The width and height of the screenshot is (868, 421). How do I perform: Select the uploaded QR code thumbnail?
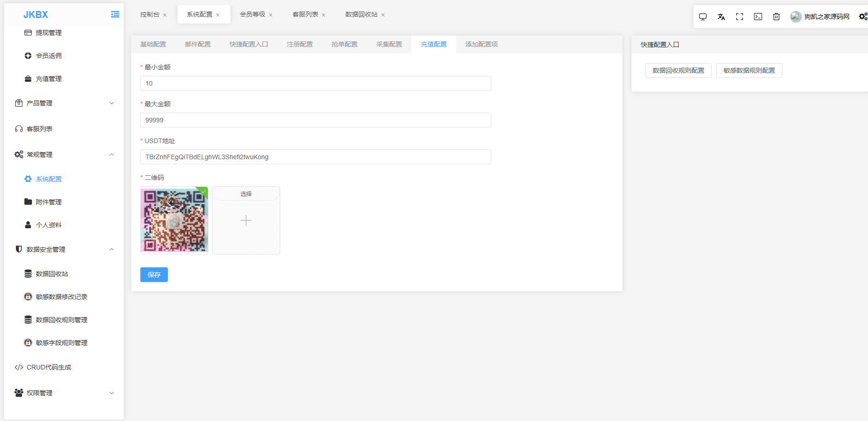[174, 220]
